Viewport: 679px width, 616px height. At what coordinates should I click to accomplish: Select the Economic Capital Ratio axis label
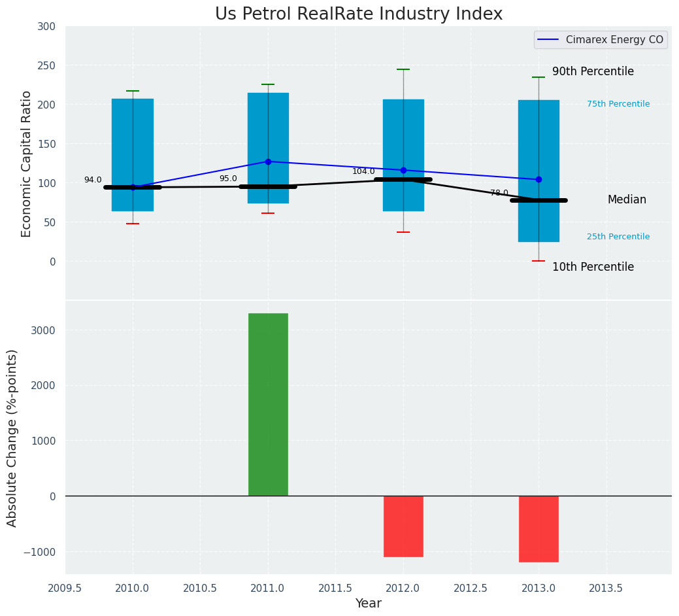[27, 163]
